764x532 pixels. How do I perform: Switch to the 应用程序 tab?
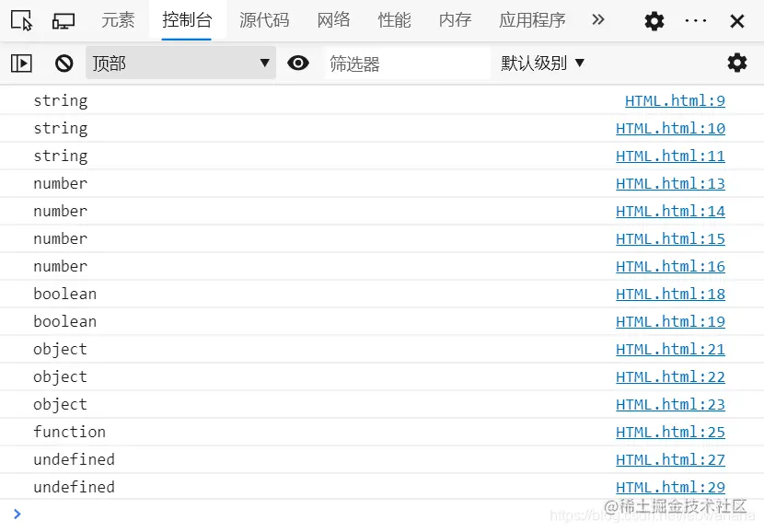coord(532,20)
